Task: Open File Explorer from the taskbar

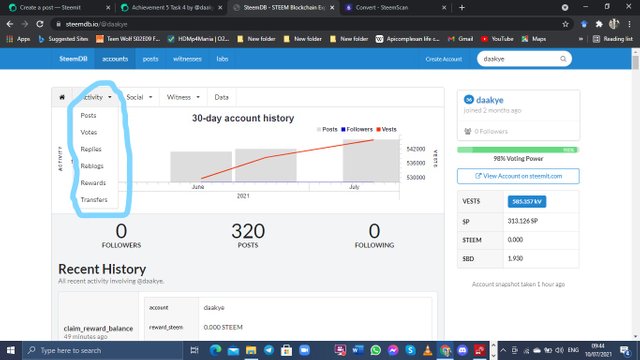Action: [x=251, y=350]
